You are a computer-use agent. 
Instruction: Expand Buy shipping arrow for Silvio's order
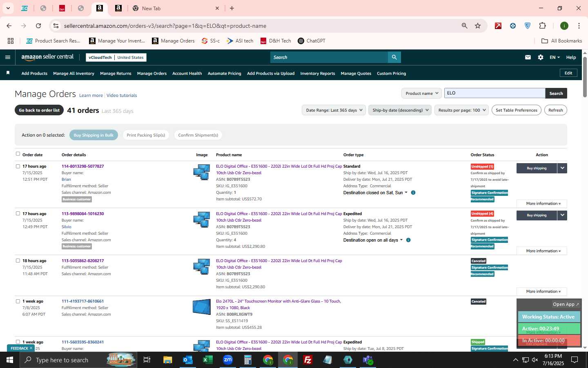[x=562, y=215]
